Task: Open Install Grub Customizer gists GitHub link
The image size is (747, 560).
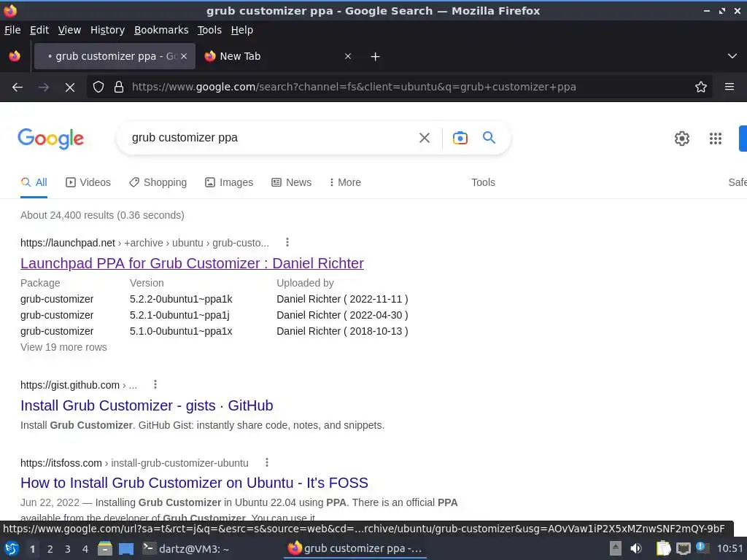Action: 147,405
